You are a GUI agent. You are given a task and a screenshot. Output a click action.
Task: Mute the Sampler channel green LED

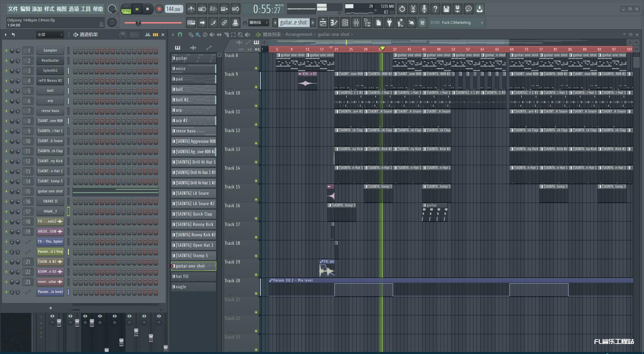click(6, 51)
